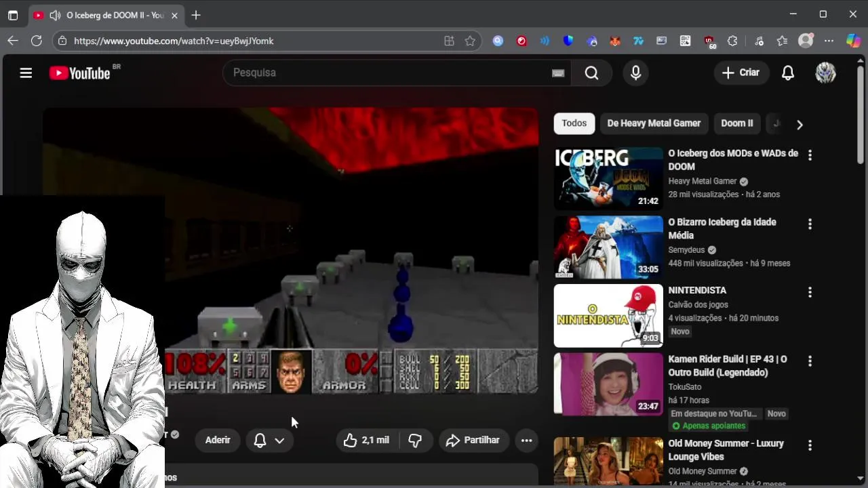868x488 pixels.
Task: Mute the tab via speaker icon
Action: (x=55, y=15)
